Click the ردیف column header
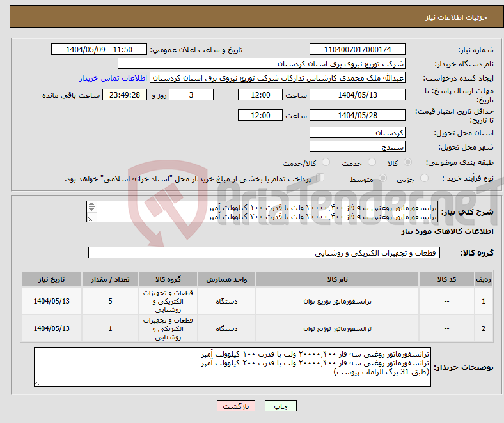This screenshot has height=423, width=504. (484, 279)
